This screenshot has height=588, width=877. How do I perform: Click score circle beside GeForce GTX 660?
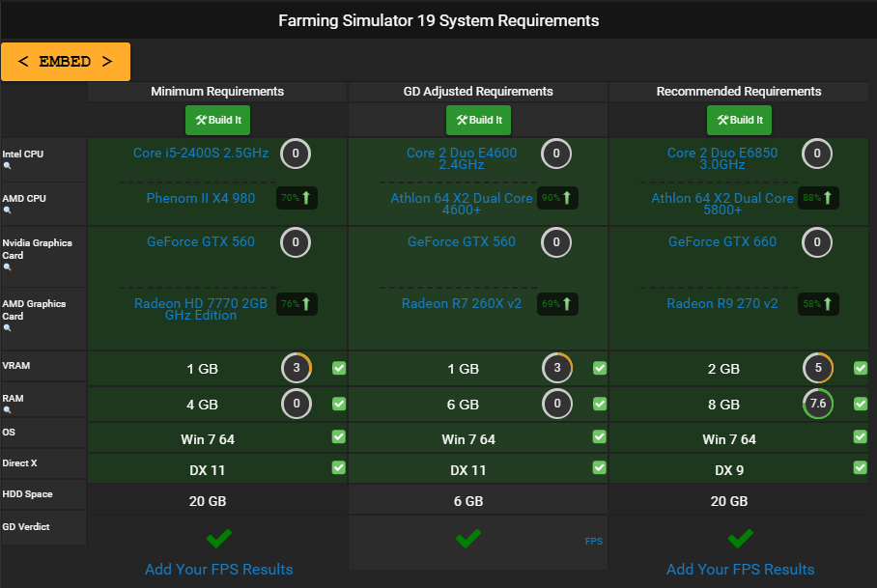pos(816,242)
